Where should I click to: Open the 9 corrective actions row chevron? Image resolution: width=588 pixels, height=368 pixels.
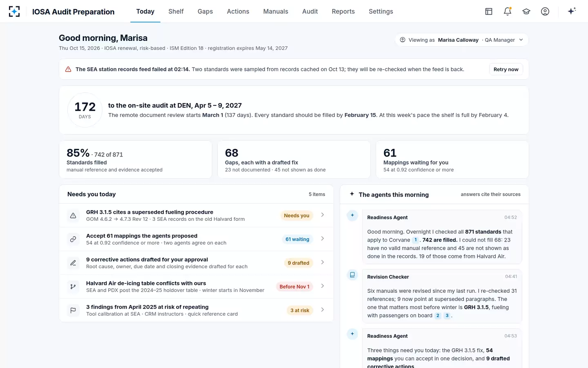[x=323, y=262]
